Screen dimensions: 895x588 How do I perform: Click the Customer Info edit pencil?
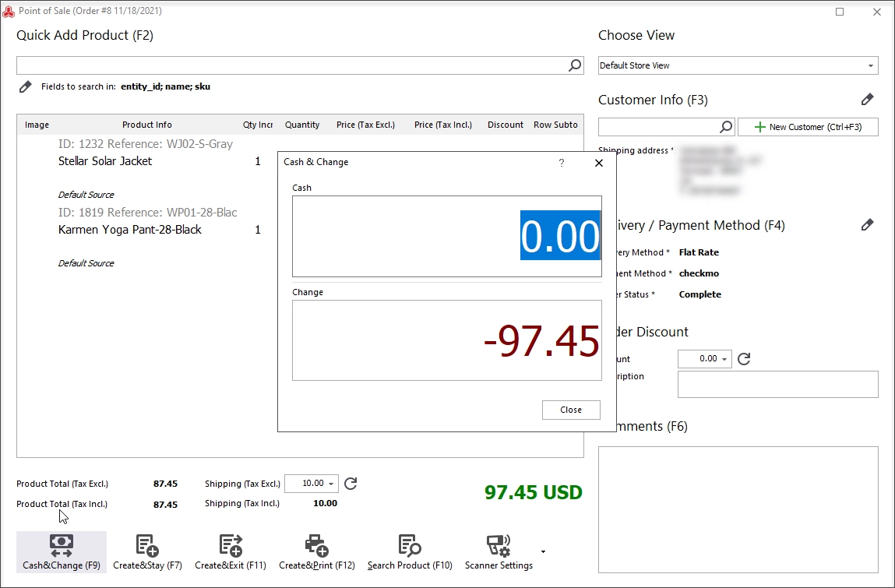[x=867, y=100]
